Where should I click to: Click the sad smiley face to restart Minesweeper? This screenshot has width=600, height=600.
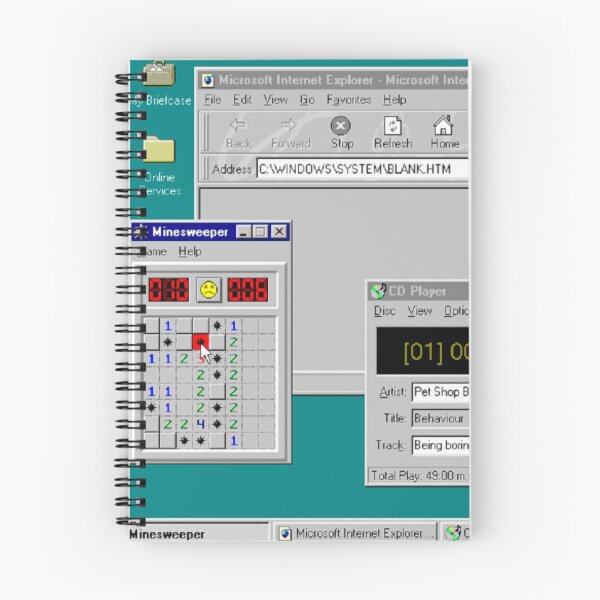(x=209, y=290)
